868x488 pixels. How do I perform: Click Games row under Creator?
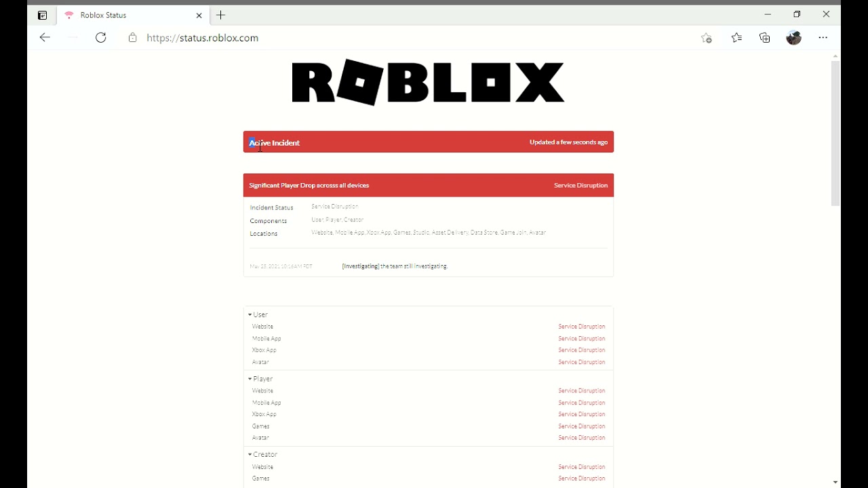coord(429,479)
